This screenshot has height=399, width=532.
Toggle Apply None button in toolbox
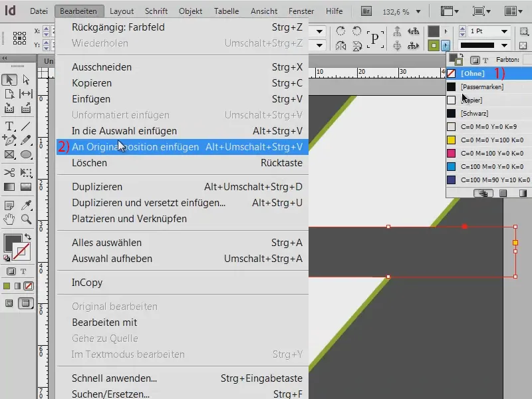tap(29, 286)
